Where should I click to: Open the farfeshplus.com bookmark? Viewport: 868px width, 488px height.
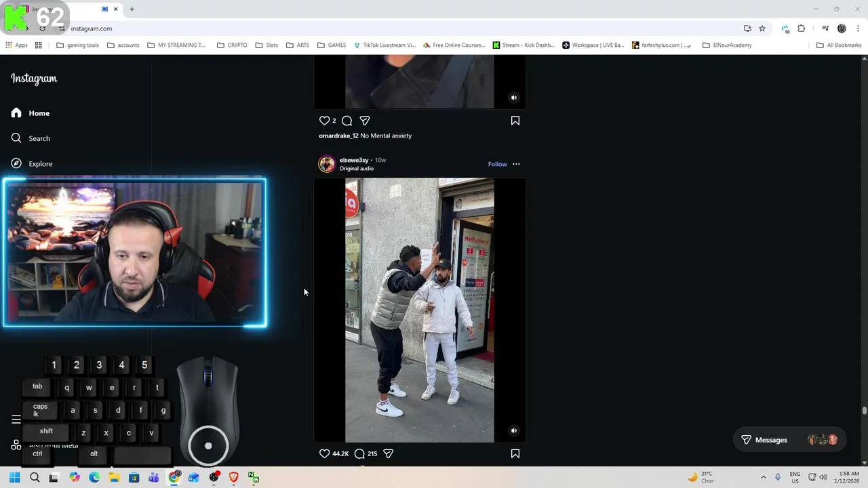coord(661,45)
